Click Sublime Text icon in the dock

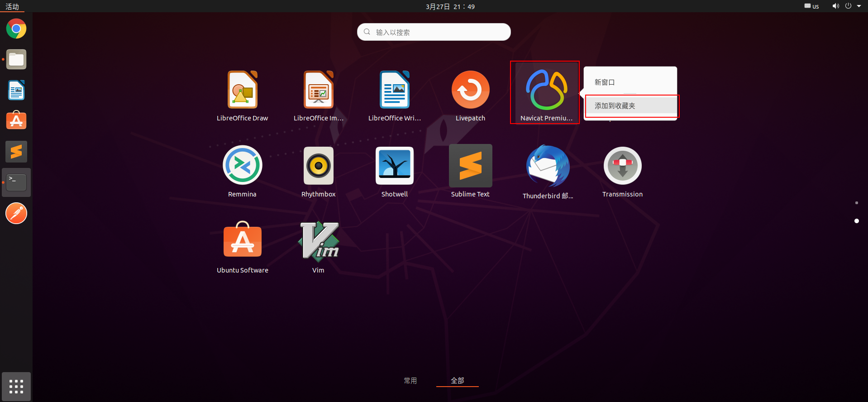16,152
